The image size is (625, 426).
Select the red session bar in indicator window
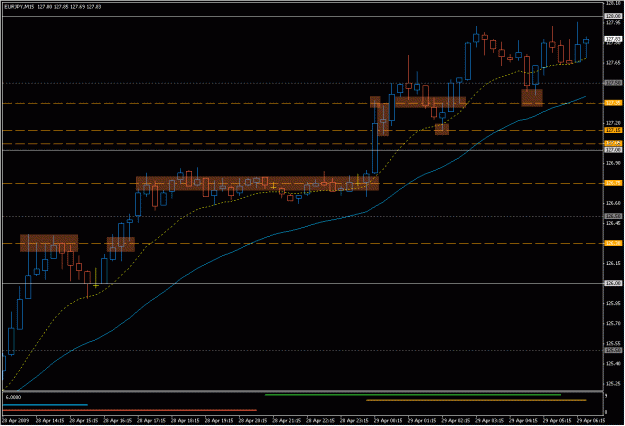tap(130, 410)
